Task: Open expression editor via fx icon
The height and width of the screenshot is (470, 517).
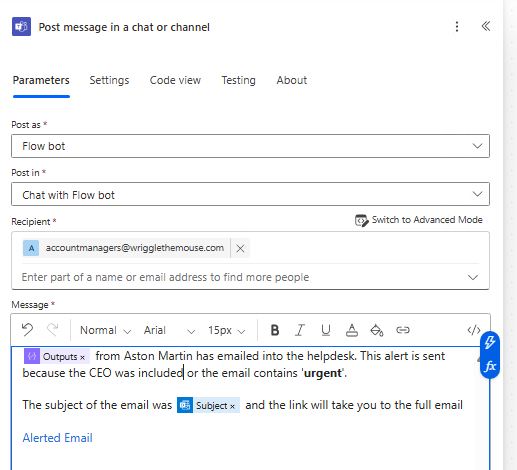Action: point(490,366)
